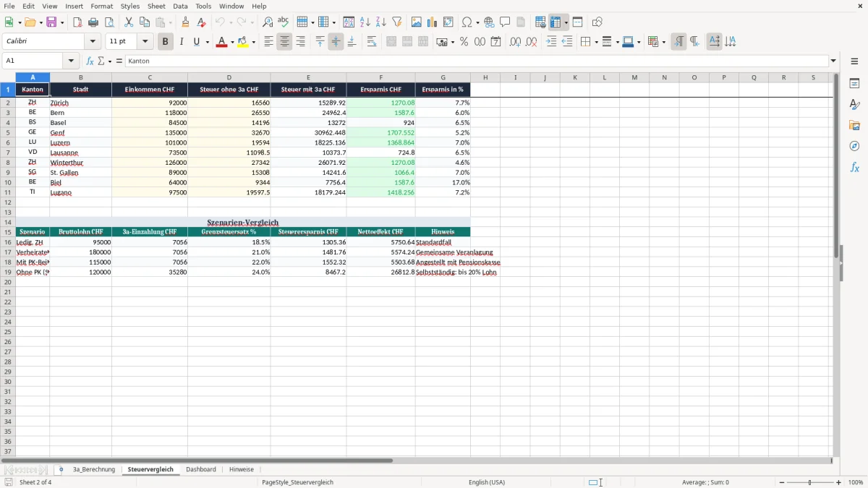Toggle Freeze Rows and Columns

pyautogui.click(x=556, y=22)
